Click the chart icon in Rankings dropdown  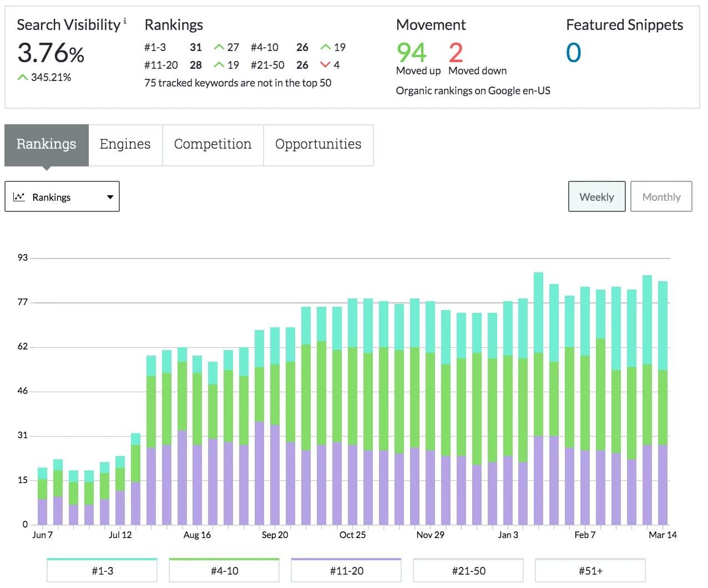[19, 197]
